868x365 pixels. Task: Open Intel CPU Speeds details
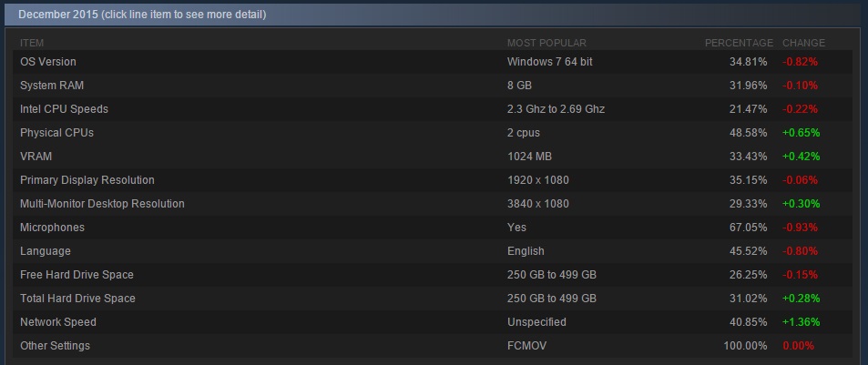coord(433,109)
